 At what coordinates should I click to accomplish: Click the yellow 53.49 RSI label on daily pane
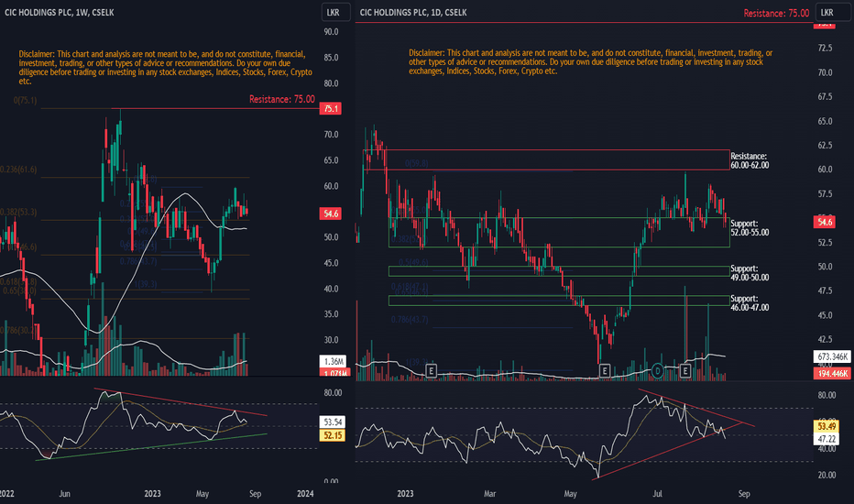pos(827,426)
